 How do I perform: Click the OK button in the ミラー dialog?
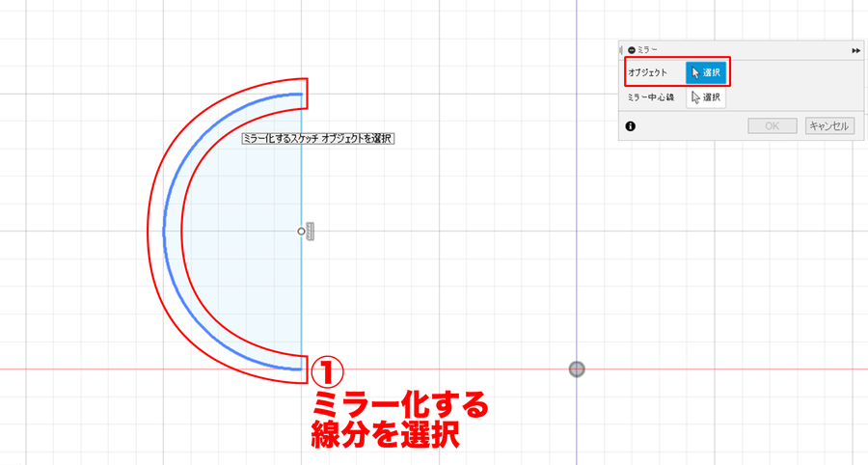tap(773, 125)
